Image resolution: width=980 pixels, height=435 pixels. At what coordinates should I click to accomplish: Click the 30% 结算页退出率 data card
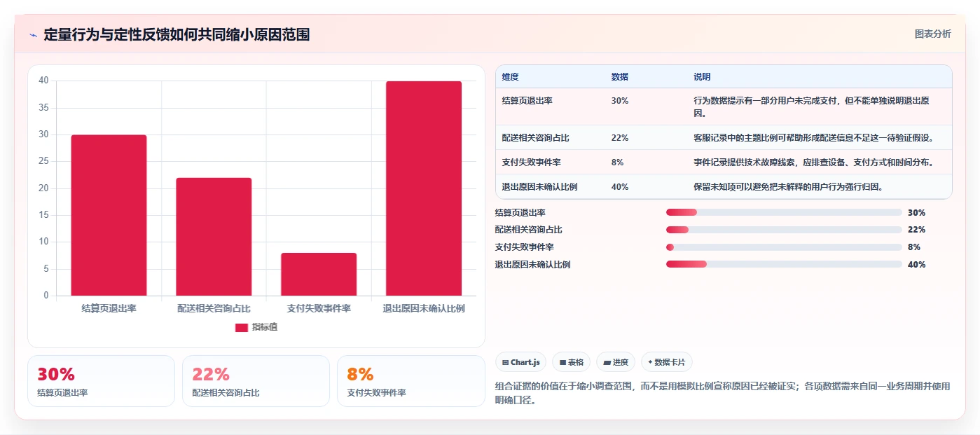tap(101, 381)
